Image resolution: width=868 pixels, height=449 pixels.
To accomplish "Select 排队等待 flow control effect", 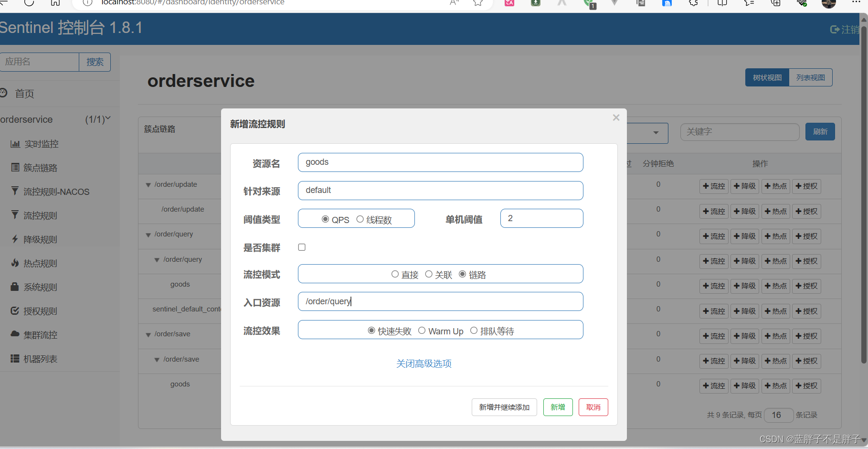I will tap(474, 331).
